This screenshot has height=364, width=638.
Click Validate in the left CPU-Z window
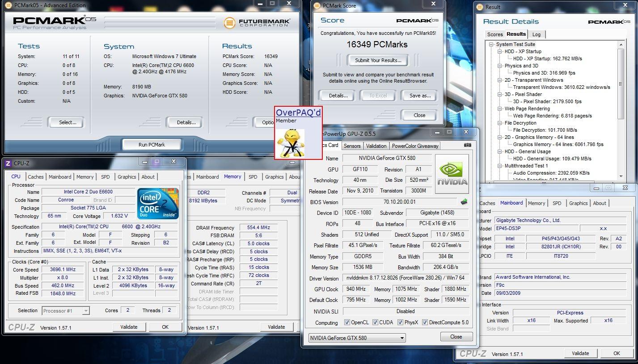(129, 327)
